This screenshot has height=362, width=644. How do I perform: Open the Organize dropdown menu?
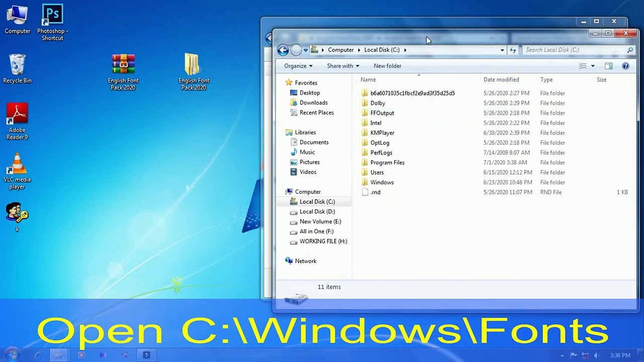click(x=298, y=66)
